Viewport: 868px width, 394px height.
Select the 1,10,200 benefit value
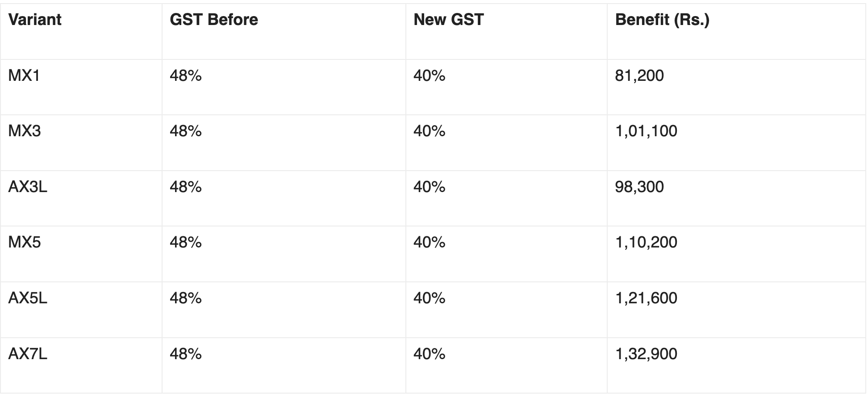[646, 242]
